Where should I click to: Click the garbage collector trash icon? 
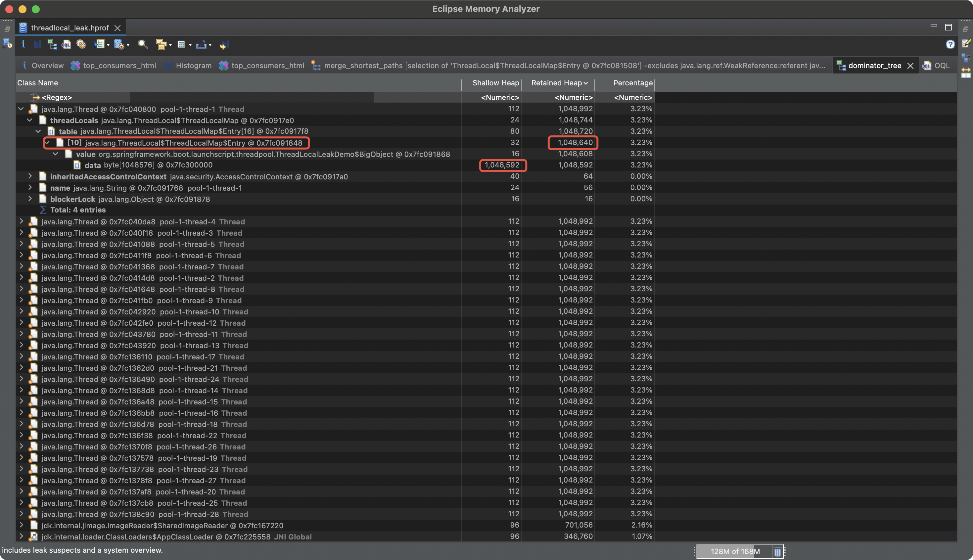click(777, 551)
